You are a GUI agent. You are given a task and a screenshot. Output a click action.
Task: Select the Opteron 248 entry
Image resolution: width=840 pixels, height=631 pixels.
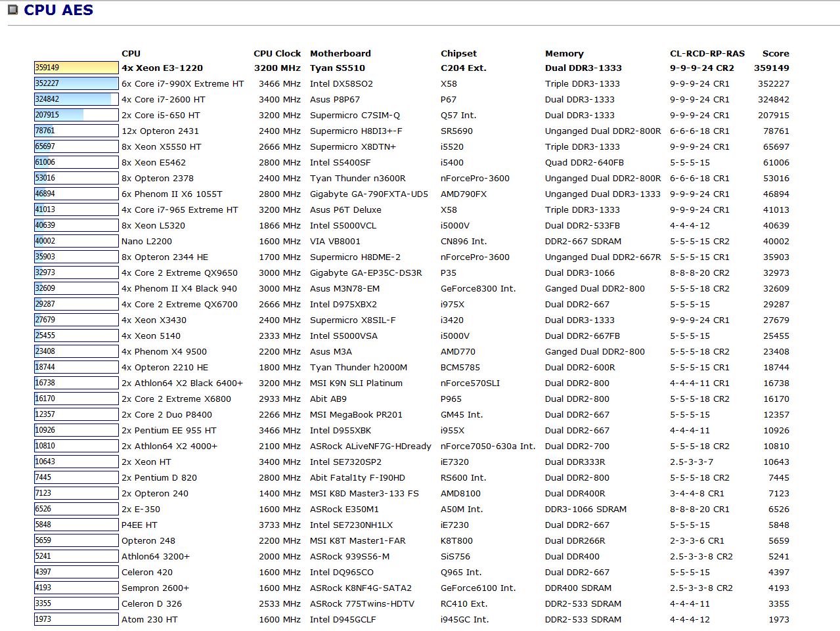tap(148, 540)
